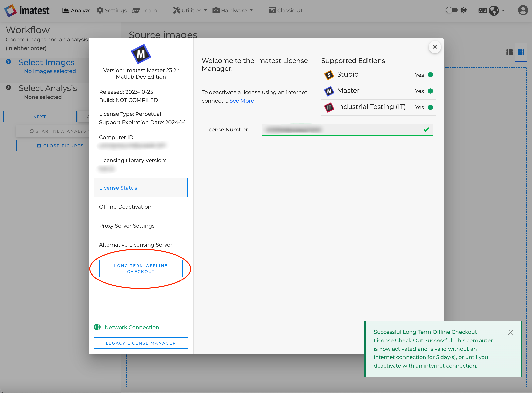
Task: Click 'No images selected' text
Action: (50, 71)
